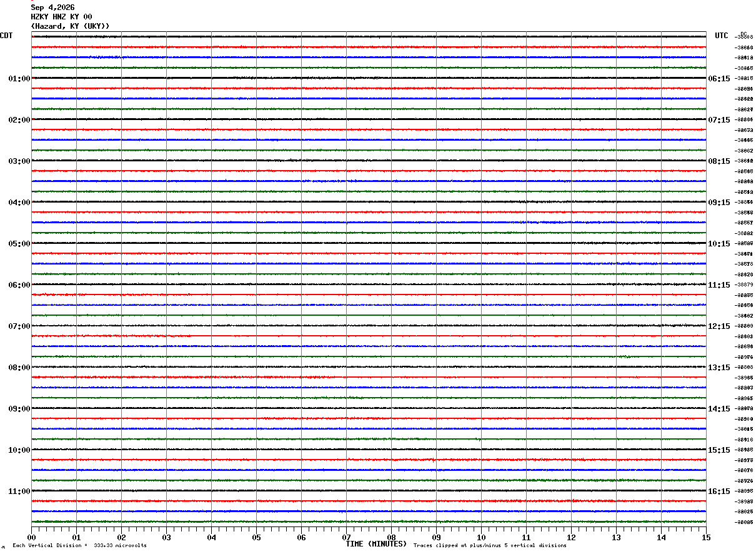Select the 01:00 CDT row marker

click(19, 79)
